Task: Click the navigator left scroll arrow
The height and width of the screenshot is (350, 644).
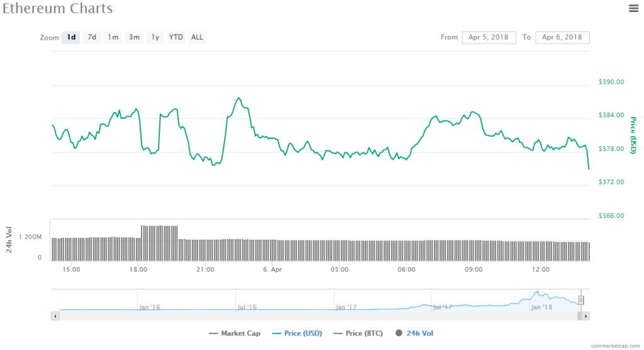Action: (x=55, y=317)
